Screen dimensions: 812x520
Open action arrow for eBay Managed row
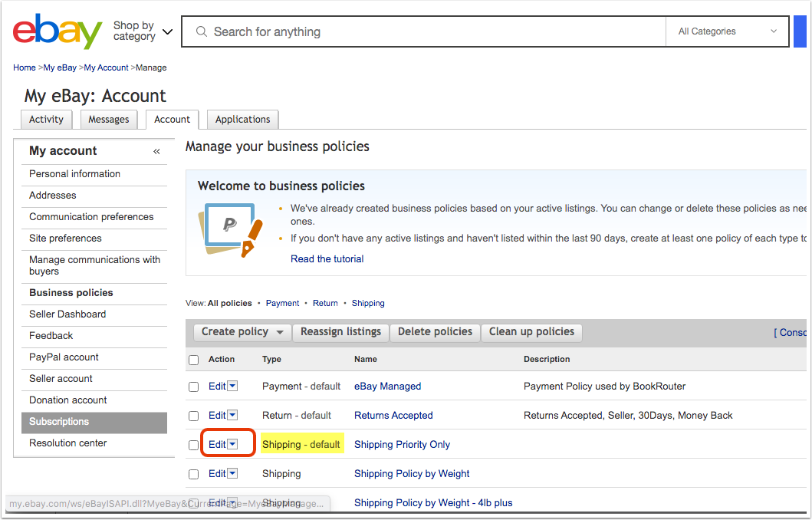coord(232,386)
